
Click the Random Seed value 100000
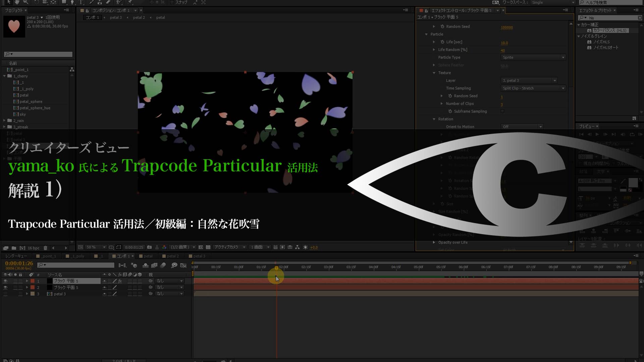507,27
